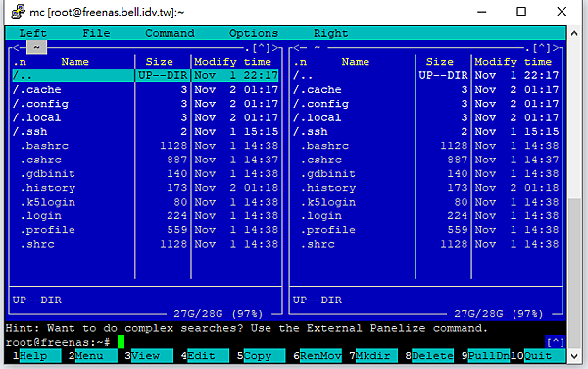Sort left panel by Modify time
The image size is (588, 369).
coord(232,62)
